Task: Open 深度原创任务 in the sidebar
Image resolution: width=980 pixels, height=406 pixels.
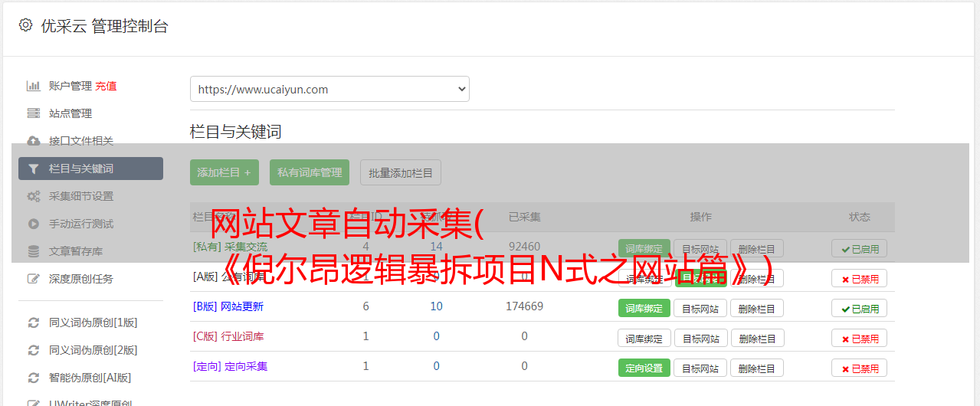Action: (81, 279)
